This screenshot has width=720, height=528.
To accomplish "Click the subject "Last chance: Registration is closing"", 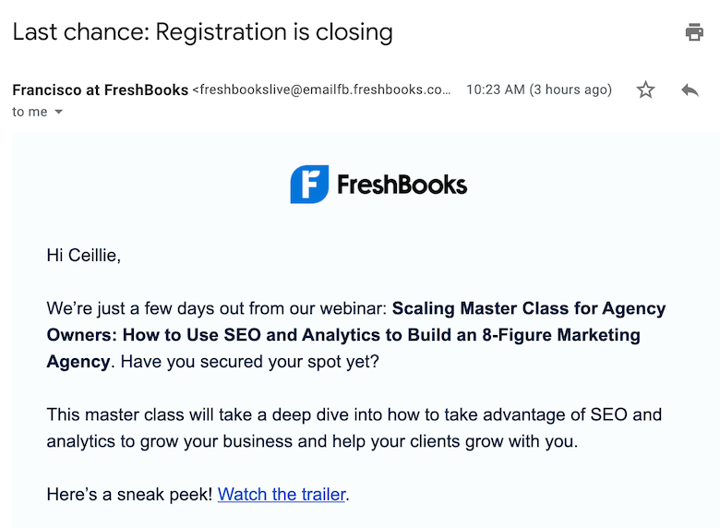I will [202, 33].
